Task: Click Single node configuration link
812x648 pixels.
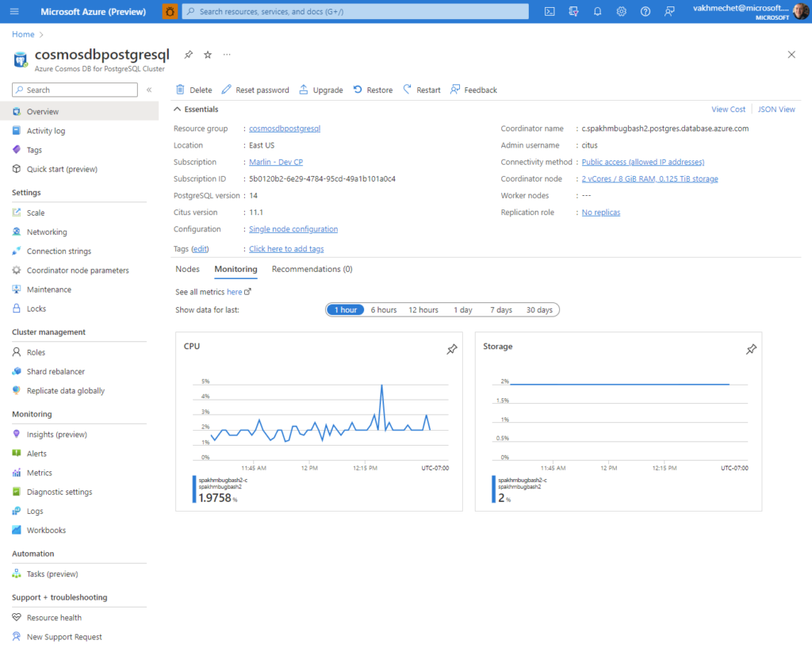Action: [x=293, y=229]
